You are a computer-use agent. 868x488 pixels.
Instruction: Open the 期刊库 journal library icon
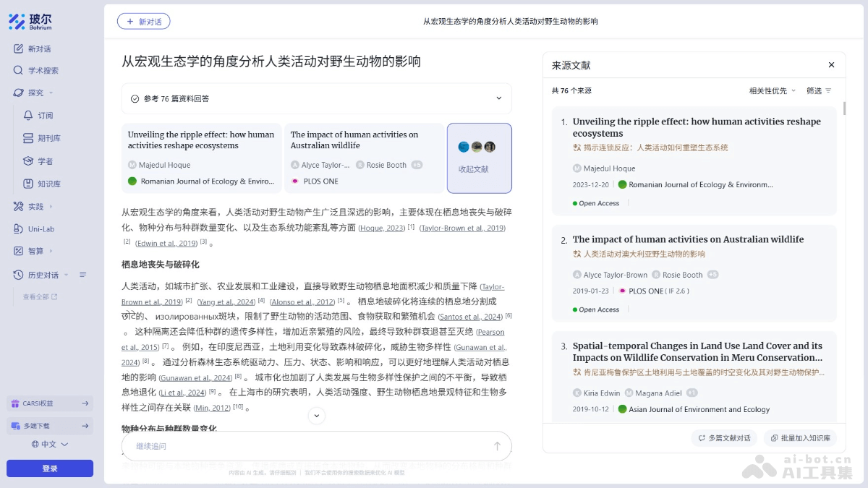[33, 138]
